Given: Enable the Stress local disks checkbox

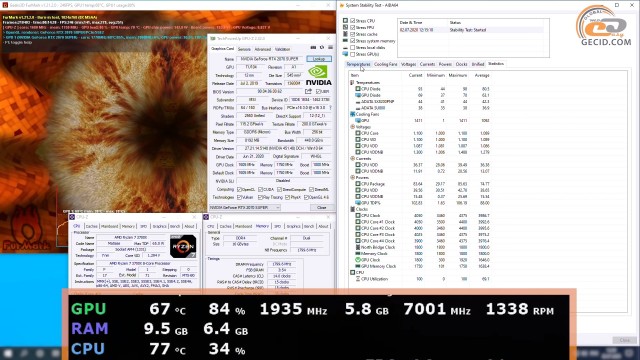Looking at the screenshot, I should click(x=353, y=47).
